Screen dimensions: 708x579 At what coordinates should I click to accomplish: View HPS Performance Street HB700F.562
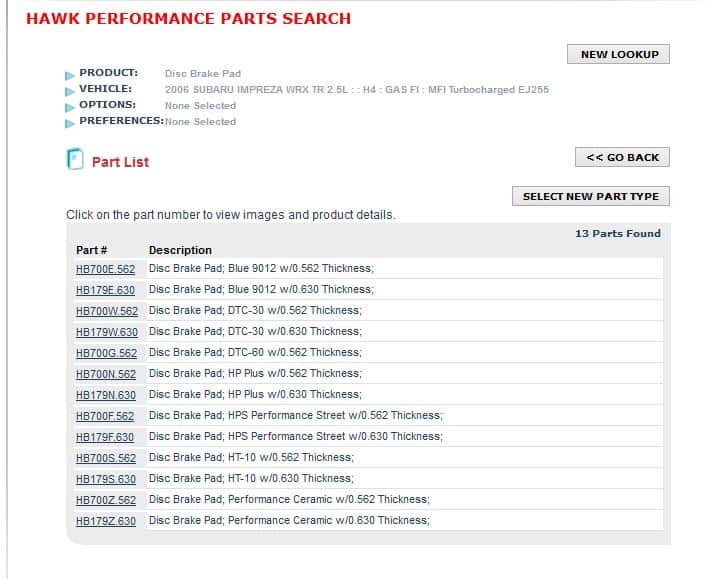click(105, 416)
